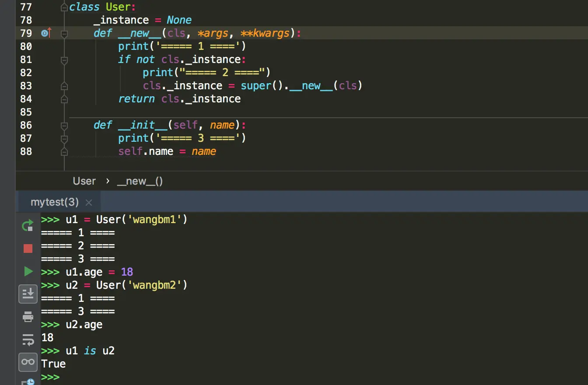Click 'self.name = name' line
The image size is (588, 385).
(167, 151)
